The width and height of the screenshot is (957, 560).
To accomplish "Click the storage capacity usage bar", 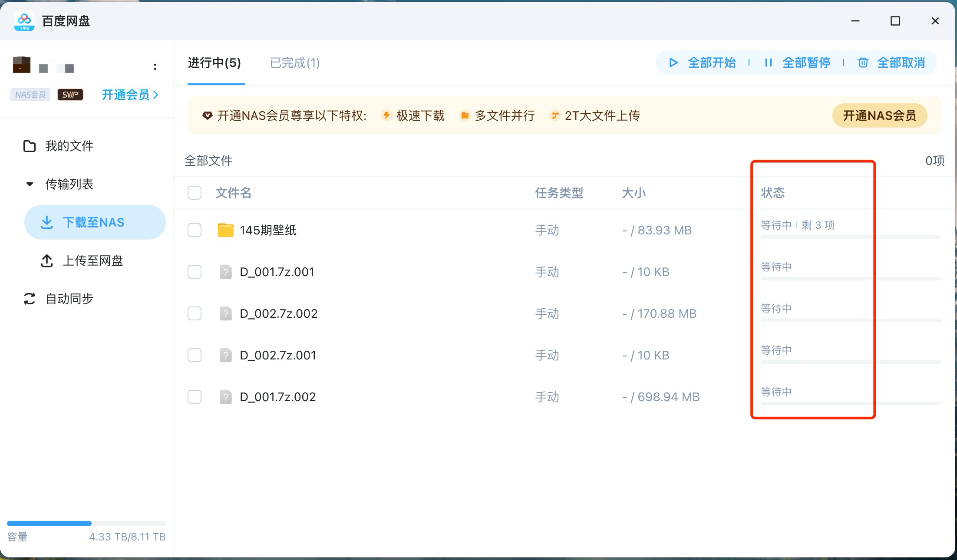I will click(86, 524).
